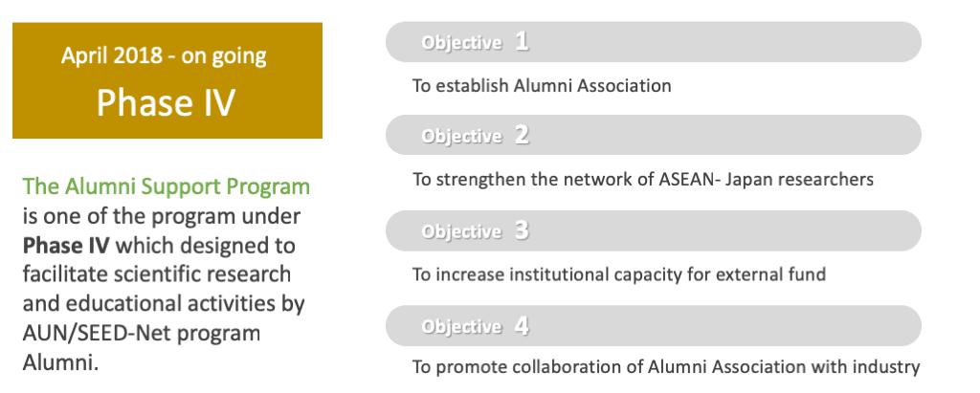Click the number 2 in Objective header

coord(522,135)
